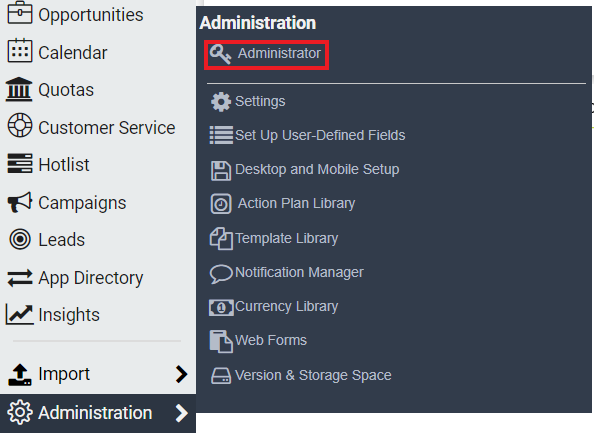Click the Notification Manager speech bubble icon
Viewport: 594px width, 433px height.
(x=221, y=274)
